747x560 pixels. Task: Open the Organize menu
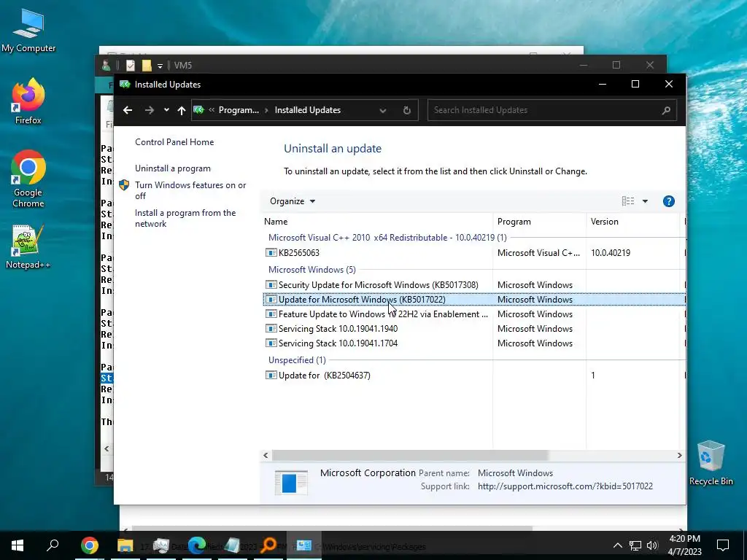(x=293, y=201)
